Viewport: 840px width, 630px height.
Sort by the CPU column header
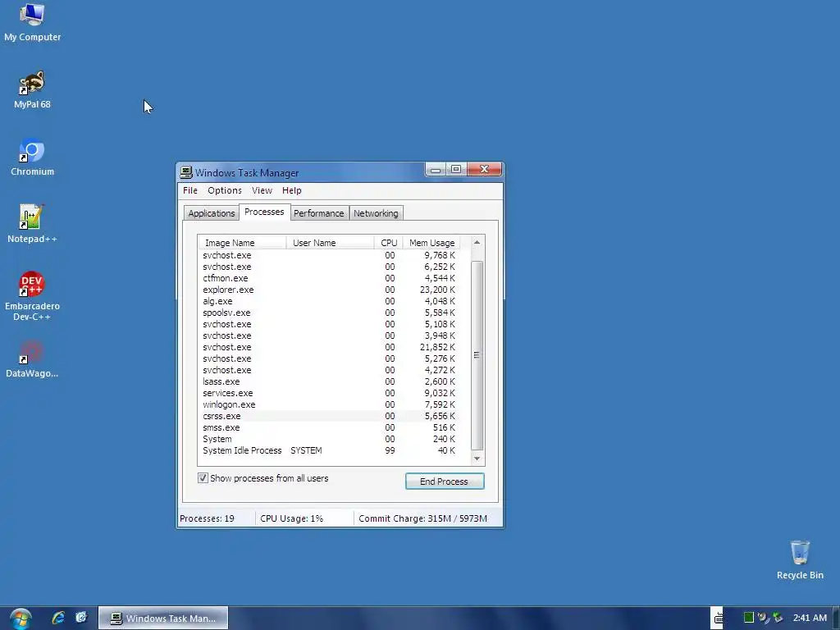[x=388, y=243]
